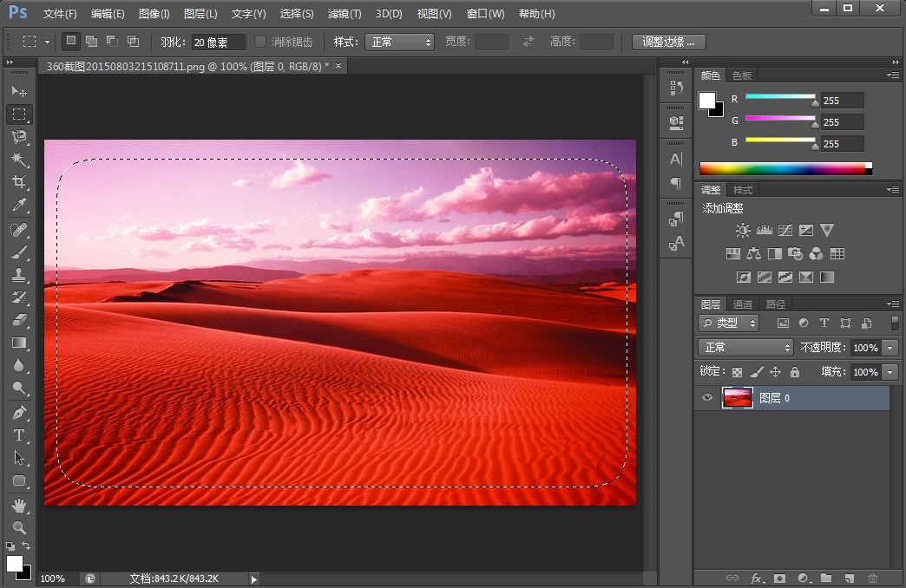This screenshot has height=588, width=906.
Task: Create a new layer from Layers panel footer
Action: click(850, 578)
